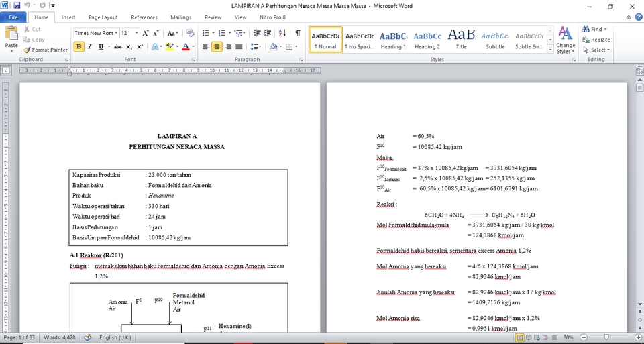Viewport: 644px width, 344px height.
Task: Click the 80% zoom level
Action: pos(568,337)
